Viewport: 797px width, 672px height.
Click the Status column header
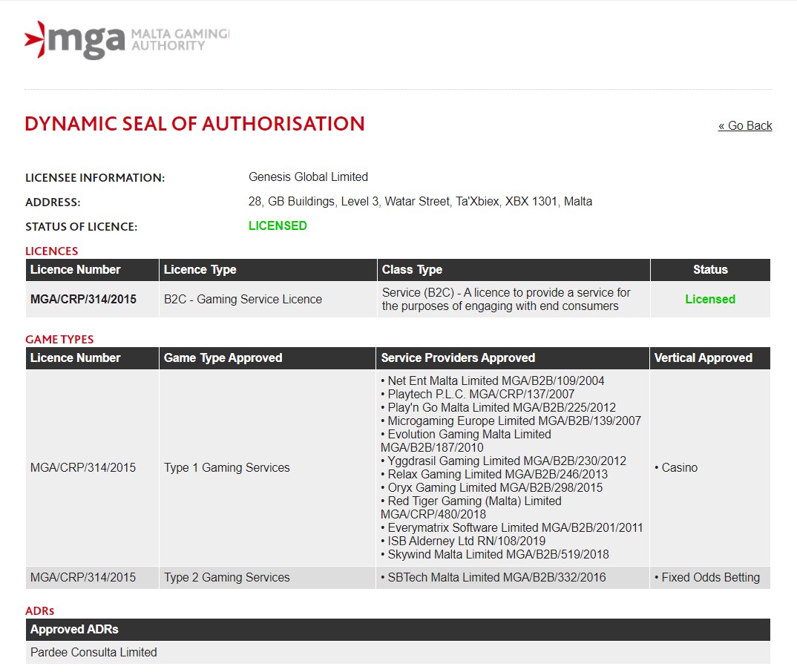tap(710, 270)
